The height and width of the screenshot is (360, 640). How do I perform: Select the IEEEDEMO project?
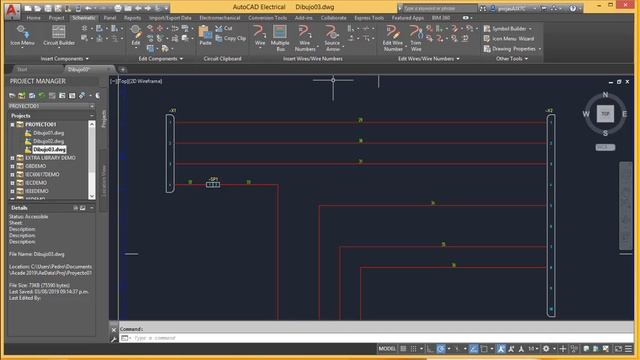(x=37, y=191)
